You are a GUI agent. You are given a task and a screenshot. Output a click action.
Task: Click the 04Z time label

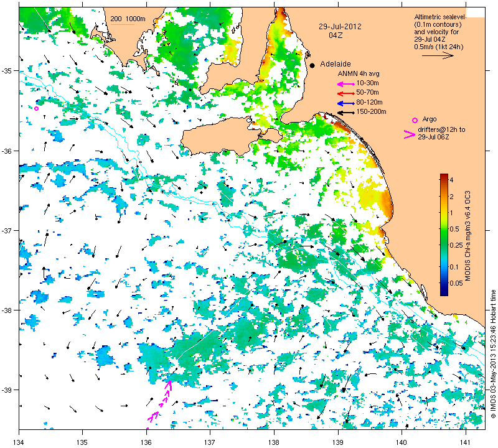[x=336, y=35]
